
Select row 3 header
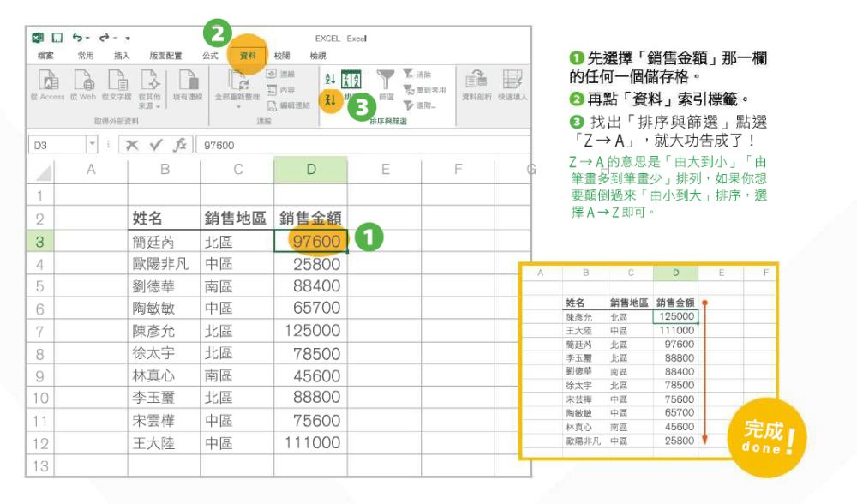(x=40, y=241)
